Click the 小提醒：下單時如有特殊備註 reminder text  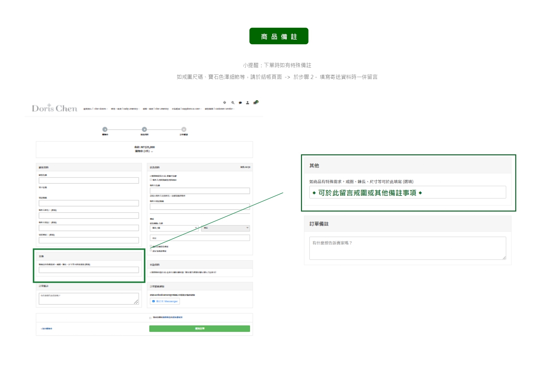277,65
